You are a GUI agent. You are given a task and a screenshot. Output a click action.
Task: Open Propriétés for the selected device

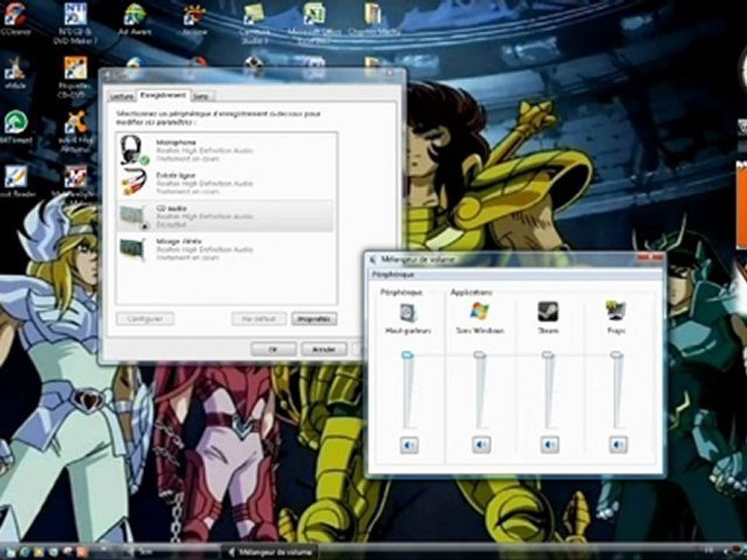314,319
